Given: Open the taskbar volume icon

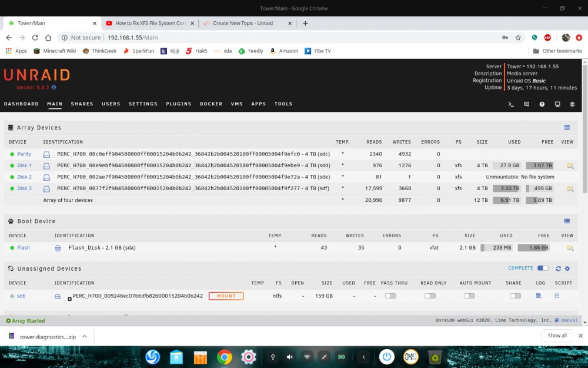Looking at the screenshot, I should pyautogui.click(x=289, y=357).
